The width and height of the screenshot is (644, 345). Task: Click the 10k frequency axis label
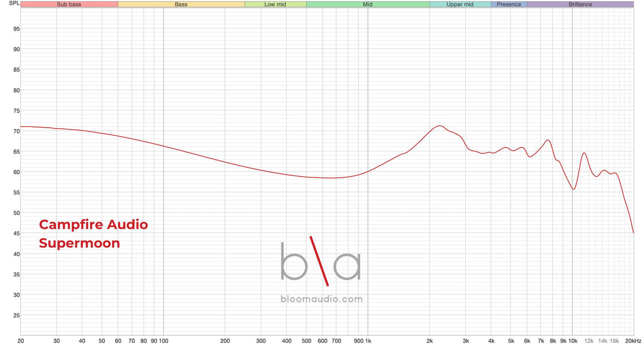click(x=573, y=341)
